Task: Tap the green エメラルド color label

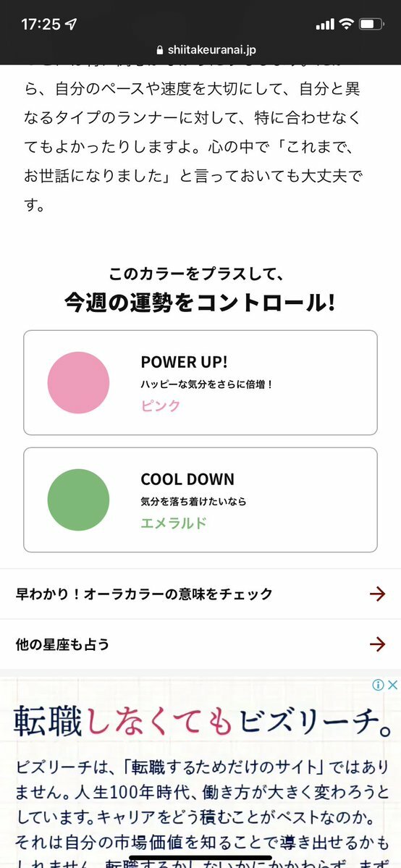Action: [174, 523]
